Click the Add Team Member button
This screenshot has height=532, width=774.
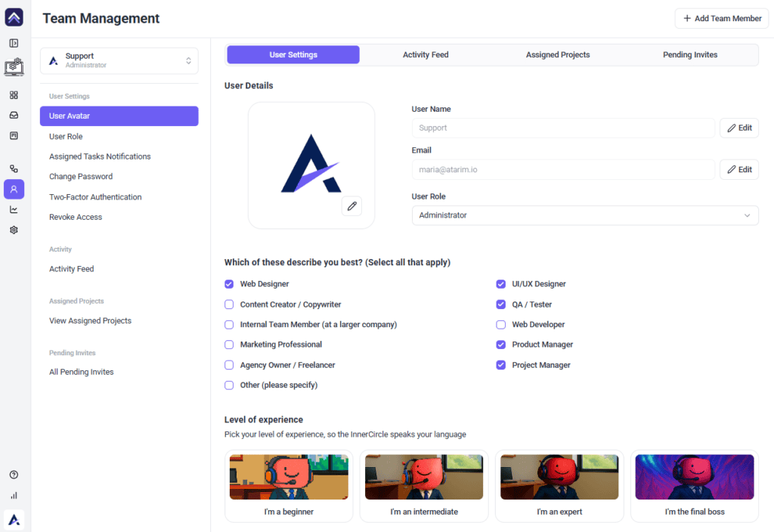722,18
